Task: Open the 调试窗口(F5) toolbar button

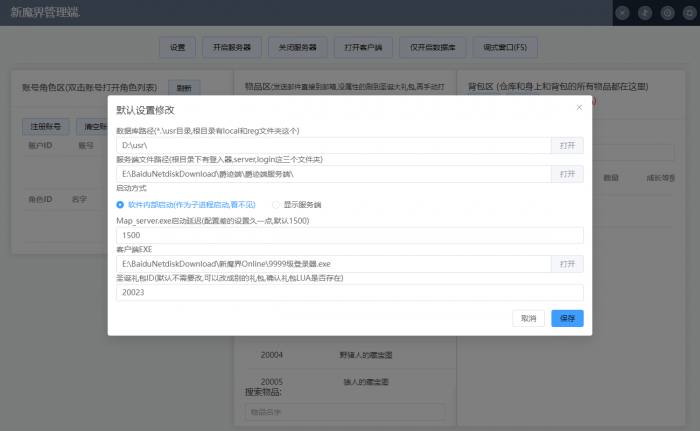Action: pyautogui.click(x=505, y=47)
